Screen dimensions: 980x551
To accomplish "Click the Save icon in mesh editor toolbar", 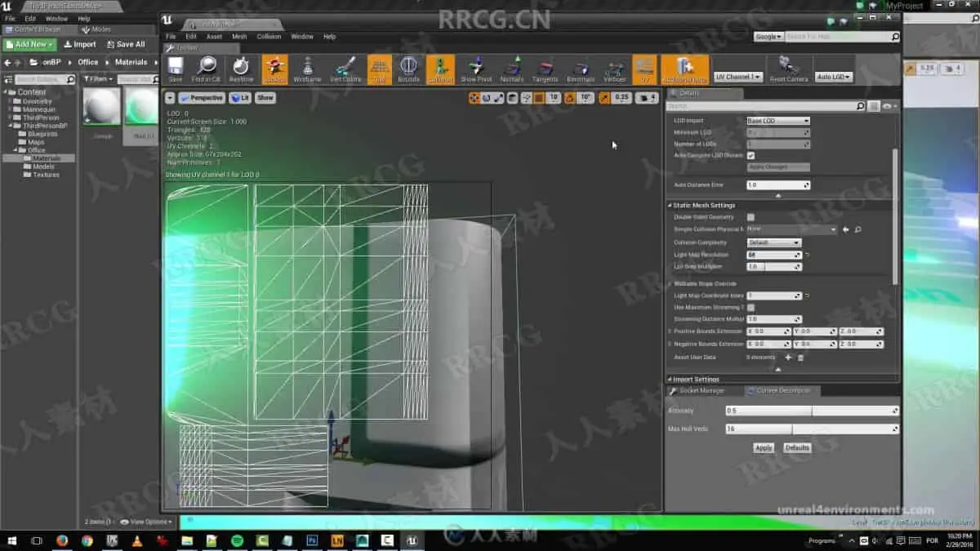I will pyautogui.click(x=175, y=69).
